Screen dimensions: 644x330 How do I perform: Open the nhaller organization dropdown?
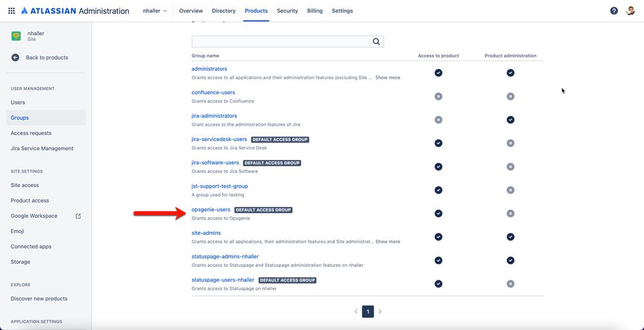(x=155, y=11)
